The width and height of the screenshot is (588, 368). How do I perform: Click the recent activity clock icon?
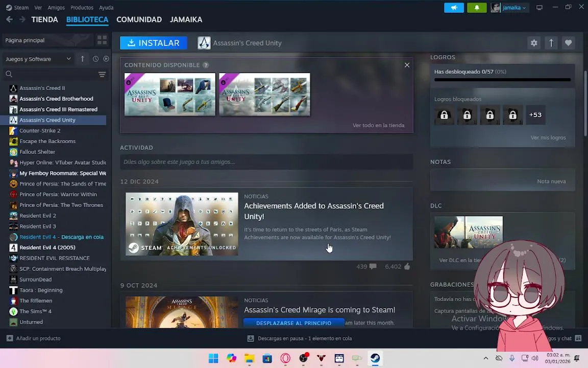tap(95, 59)
